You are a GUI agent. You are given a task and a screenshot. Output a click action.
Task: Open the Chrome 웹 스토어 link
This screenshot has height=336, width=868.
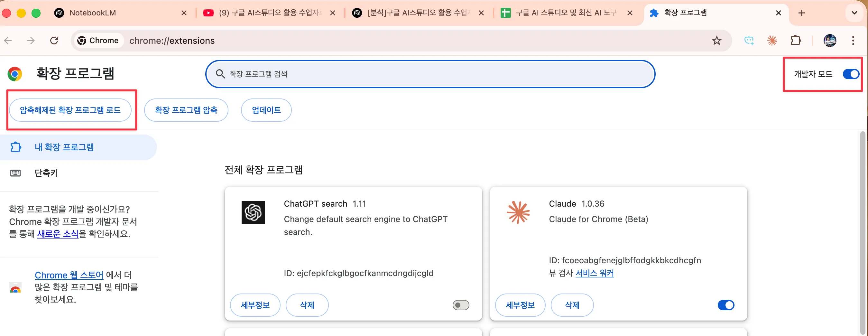[x=69, y=275]
